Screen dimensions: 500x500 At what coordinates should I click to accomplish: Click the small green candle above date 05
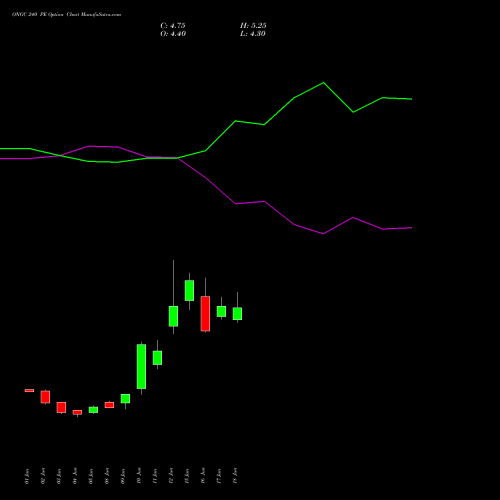[93, 410]
